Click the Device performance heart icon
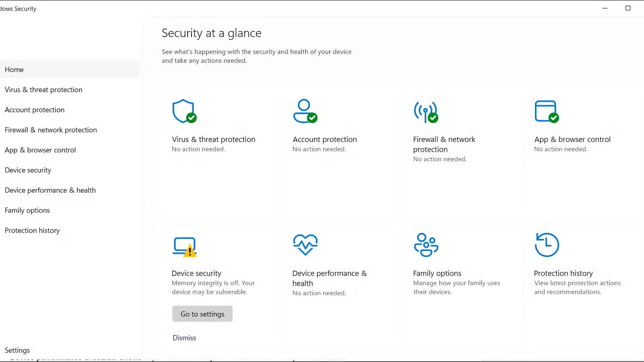The width and height of the screenshot is (644, 362). pos(305,245)
